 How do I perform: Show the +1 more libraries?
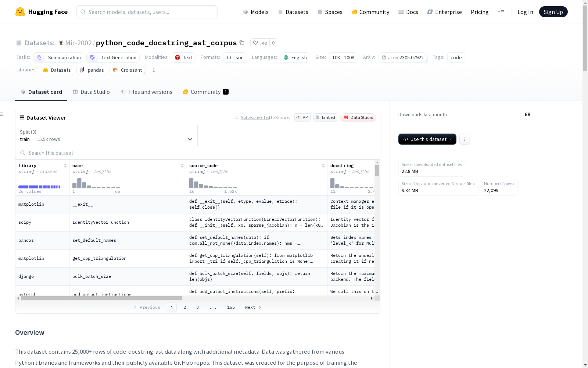152,70
